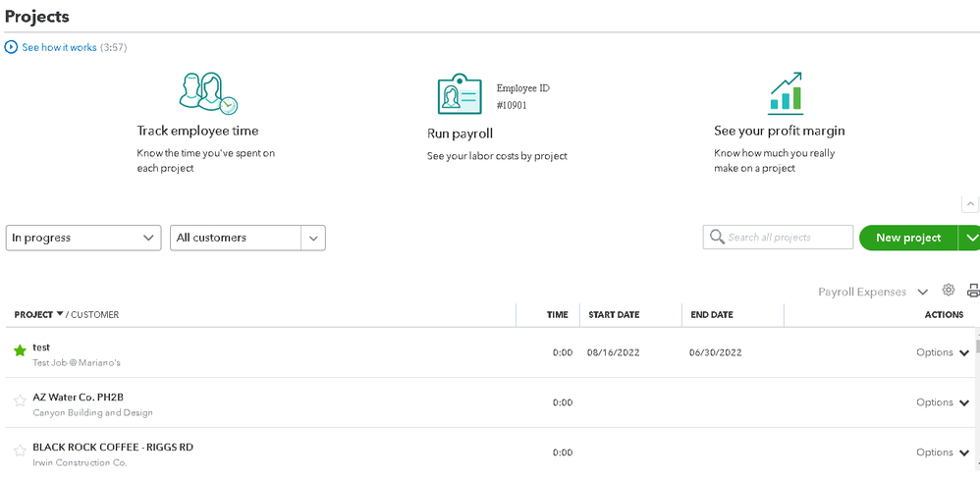Star the AZ Water Co. PH2B project
This screenshot has height=480, width=980.
tap(20, 400)
